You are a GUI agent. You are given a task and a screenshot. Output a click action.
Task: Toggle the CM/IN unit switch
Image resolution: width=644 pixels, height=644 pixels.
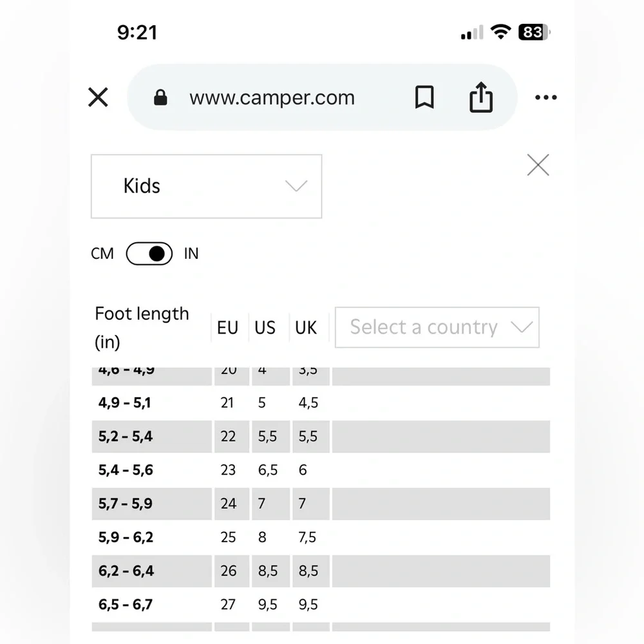(149, 254)
